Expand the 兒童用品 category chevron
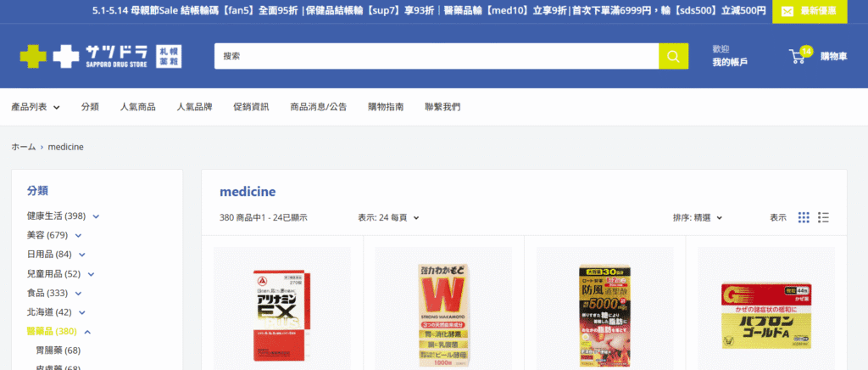Viewport: 868px width, 370px height. [x=91, y=274]
